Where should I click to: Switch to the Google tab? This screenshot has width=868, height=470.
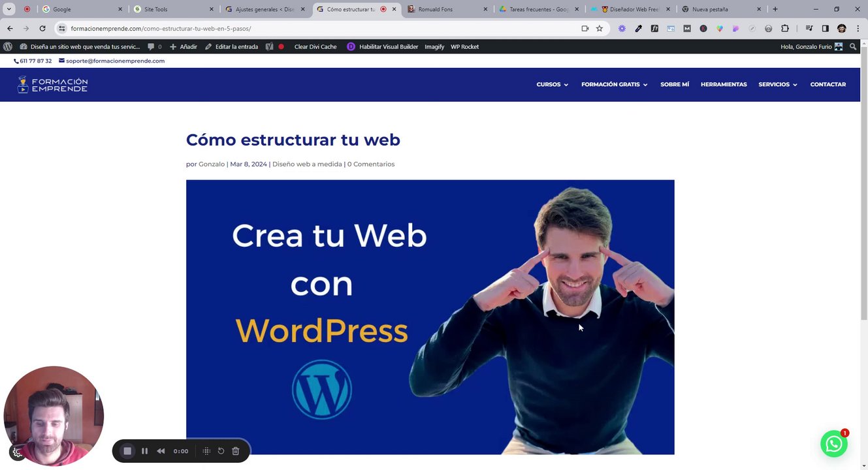(x=82, y=9)
